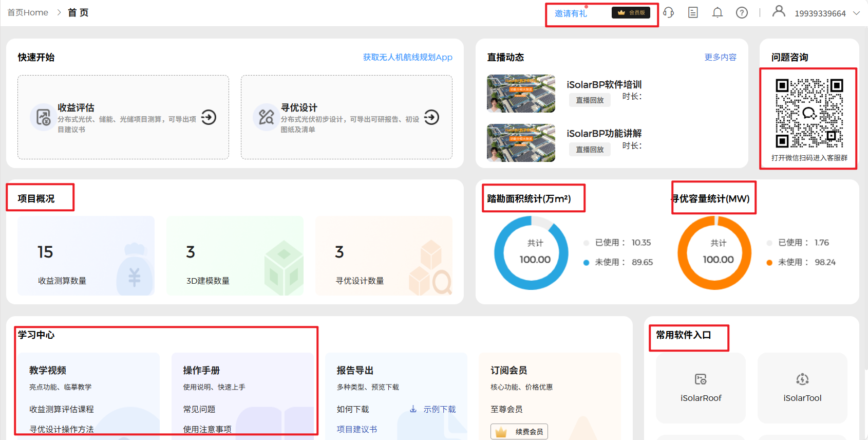The width and height of the screenshot is (868, 440).
Task: Click 首页Home in the breadcrumb
Action: click(28, 12)
